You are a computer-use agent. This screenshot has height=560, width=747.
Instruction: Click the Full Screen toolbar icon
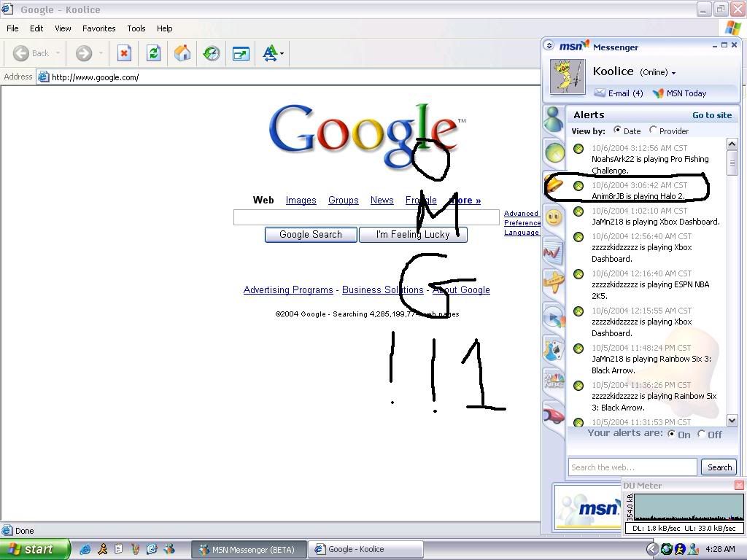click(241, 53)
